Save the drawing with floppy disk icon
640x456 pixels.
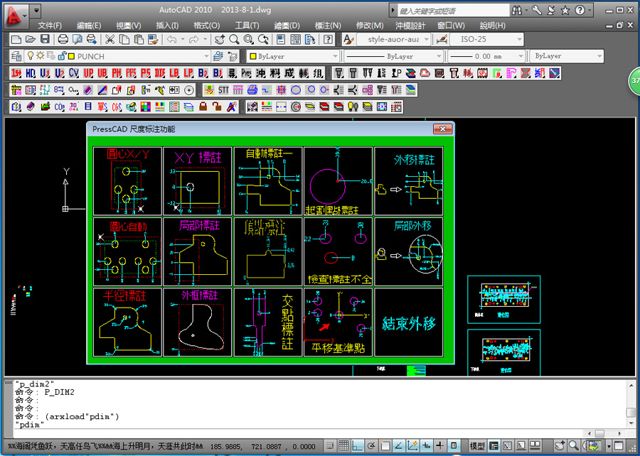45,40
